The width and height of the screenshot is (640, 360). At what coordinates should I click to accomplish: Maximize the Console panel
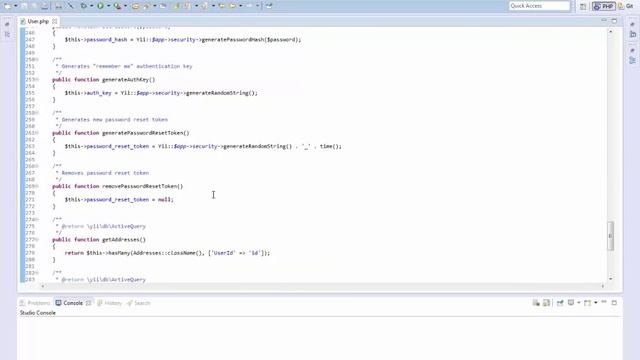point(614,302)
